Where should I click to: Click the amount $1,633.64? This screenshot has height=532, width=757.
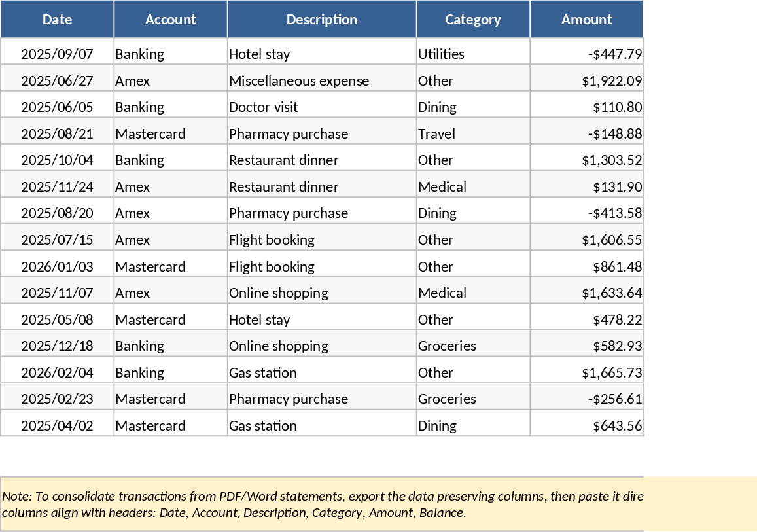click(x=586, y=293)
